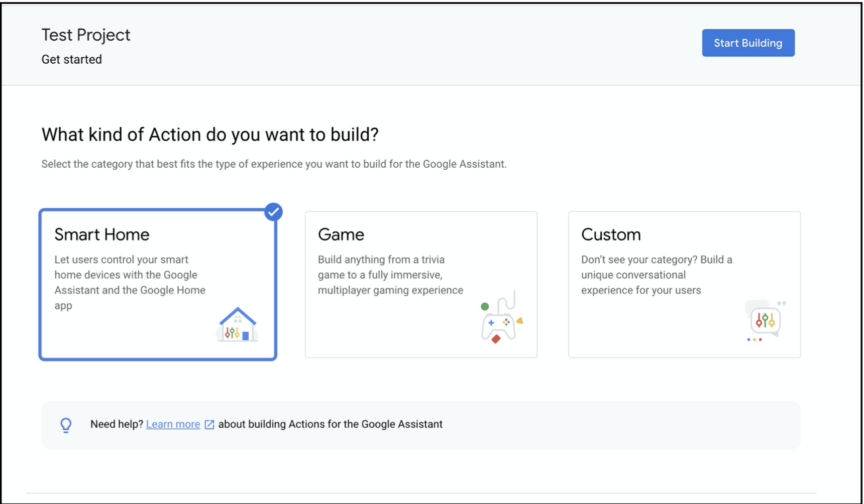
Task: Click the Game description about trivia game
Action: 390,275
